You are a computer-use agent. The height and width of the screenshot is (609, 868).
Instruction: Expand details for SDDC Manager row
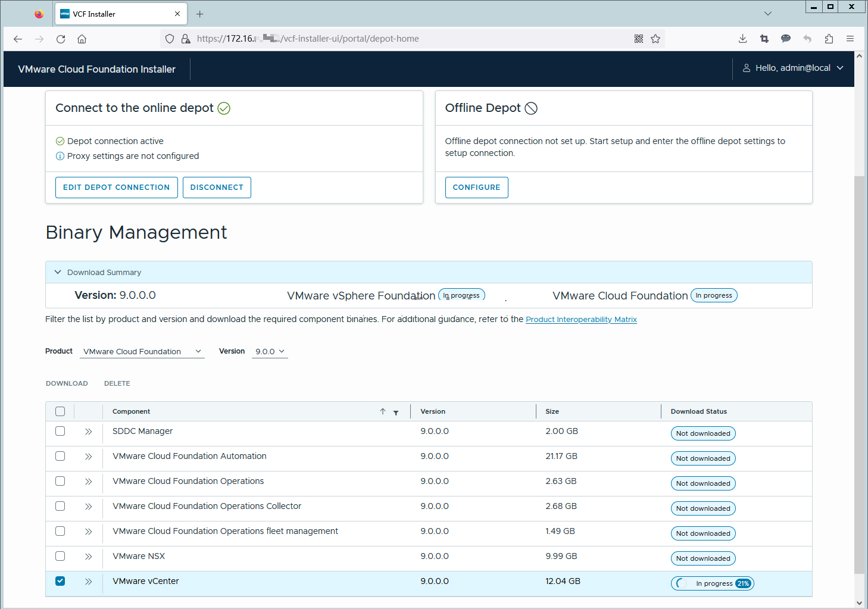[x=88, y=432]
